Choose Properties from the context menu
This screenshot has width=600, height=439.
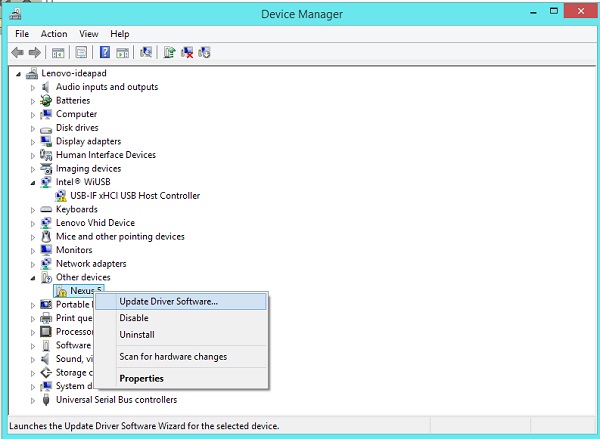coord(141,379)
